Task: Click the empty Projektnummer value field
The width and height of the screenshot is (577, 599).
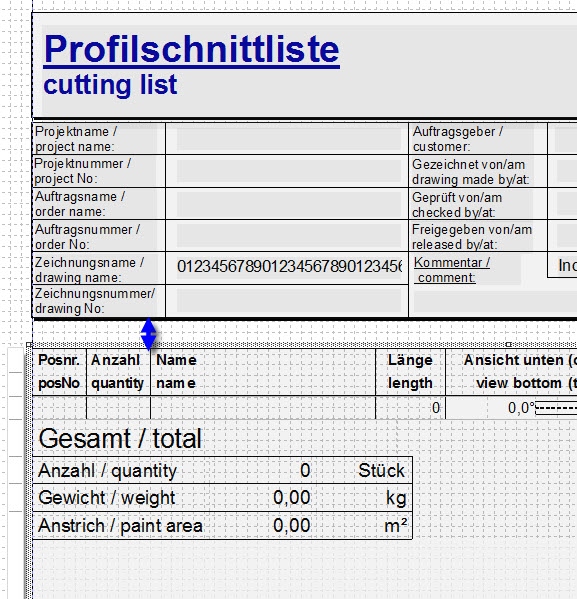Action: coord(289,171)
